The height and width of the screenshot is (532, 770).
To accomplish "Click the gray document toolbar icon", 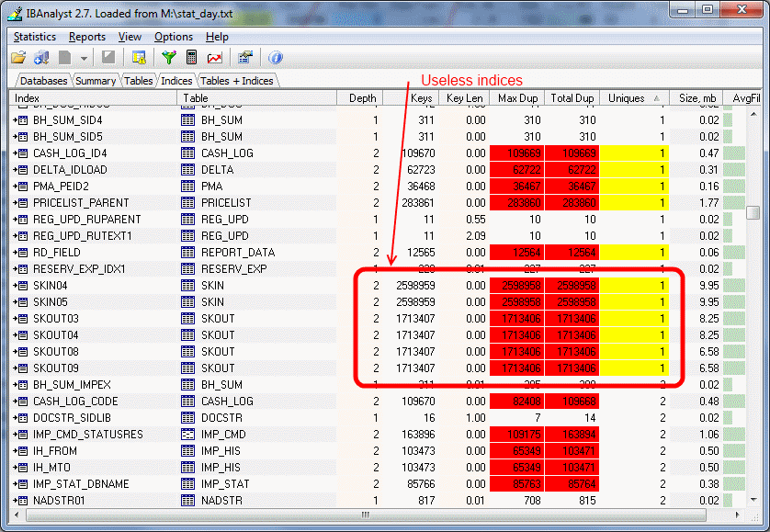I will [65, 58].
